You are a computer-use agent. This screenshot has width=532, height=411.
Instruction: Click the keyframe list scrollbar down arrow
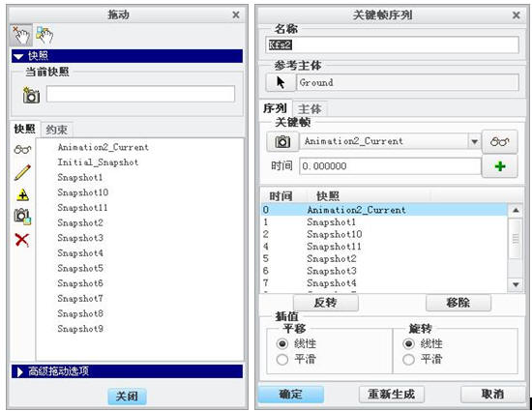pos(516,284)
